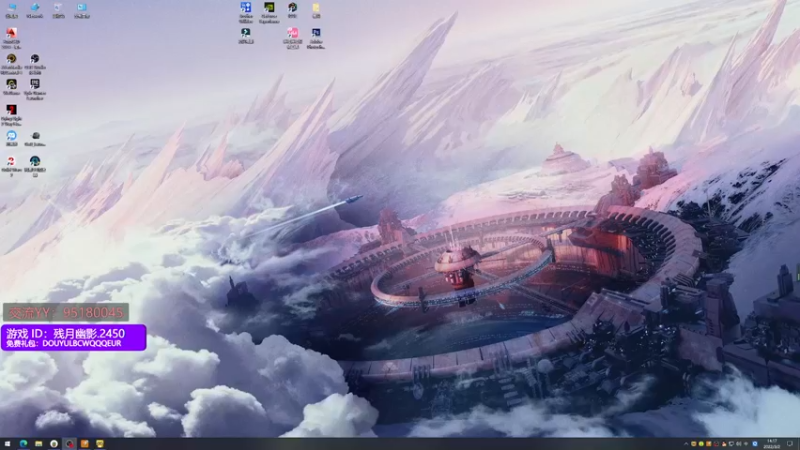Show hidden system tray icons chevron
Viewport: 800px width, 450px height.
[686, 444]
